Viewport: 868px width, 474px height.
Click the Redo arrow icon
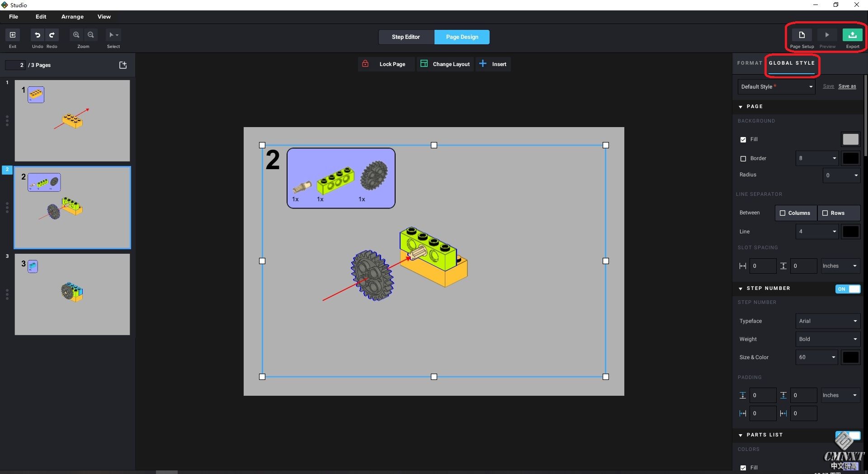pos(52,35)
